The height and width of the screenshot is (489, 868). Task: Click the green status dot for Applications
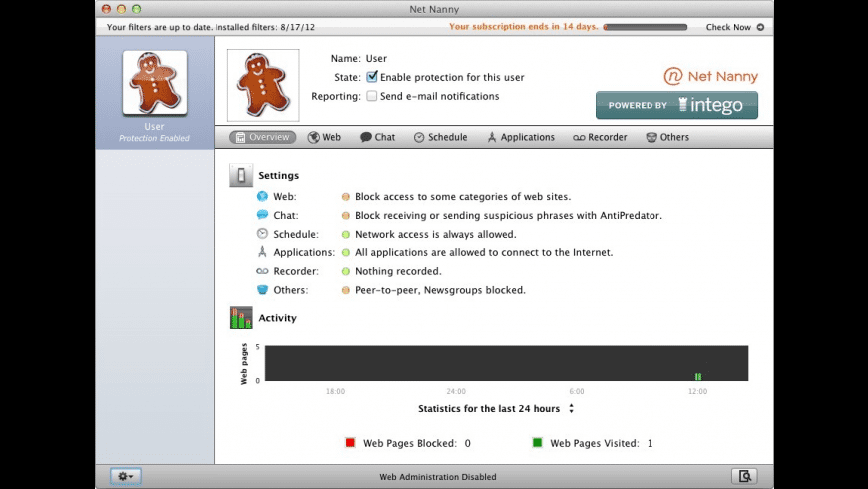pos(346,252)
